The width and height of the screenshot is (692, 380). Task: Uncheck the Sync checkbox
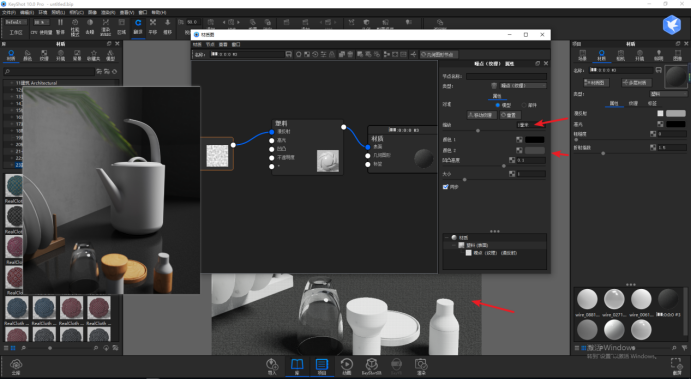[x=445, y=187]
